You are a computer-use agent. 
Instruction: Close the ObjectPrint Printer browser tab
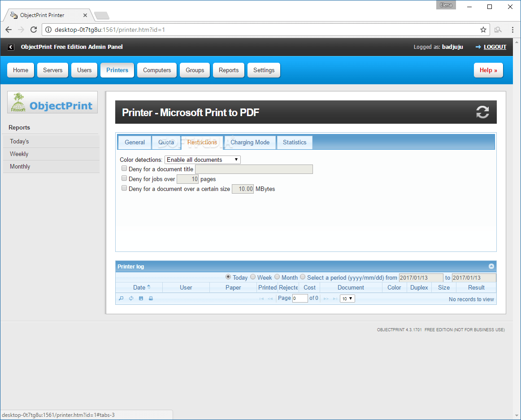[85, 15]
